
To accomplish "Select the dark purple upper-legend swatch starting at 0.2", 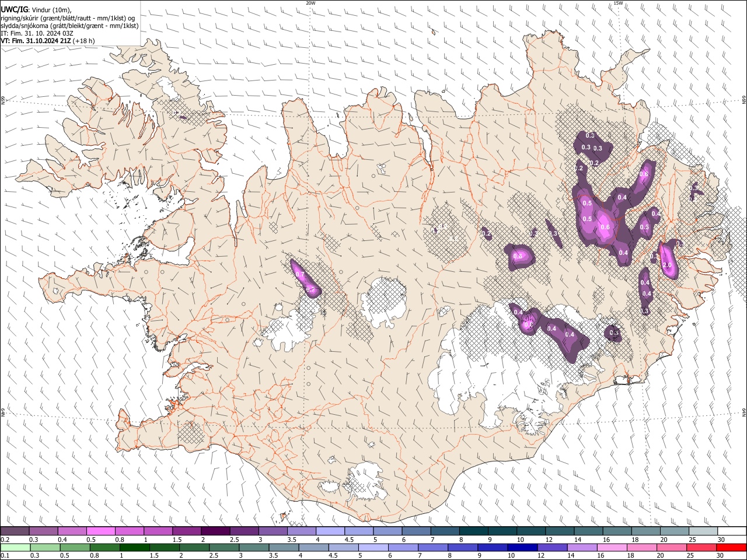I will 15,531.
